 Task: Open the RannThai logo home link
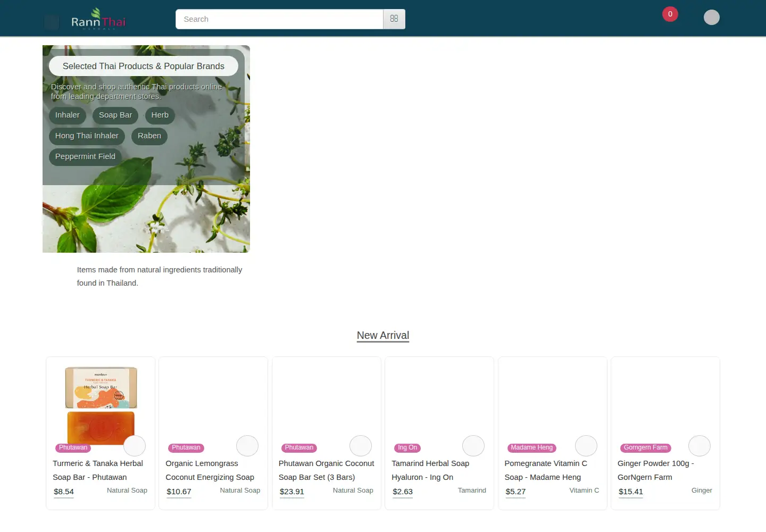[x=99, y=19]
